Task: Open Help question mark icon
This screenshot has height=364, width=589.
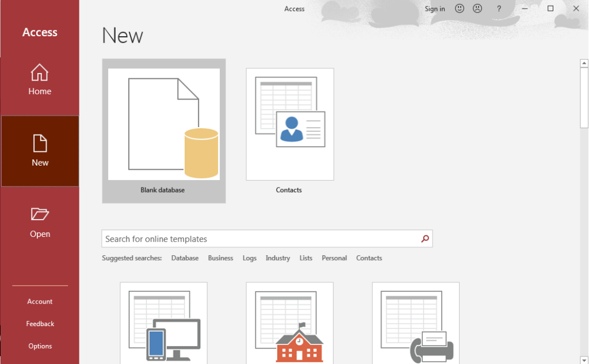Action: 499,9
